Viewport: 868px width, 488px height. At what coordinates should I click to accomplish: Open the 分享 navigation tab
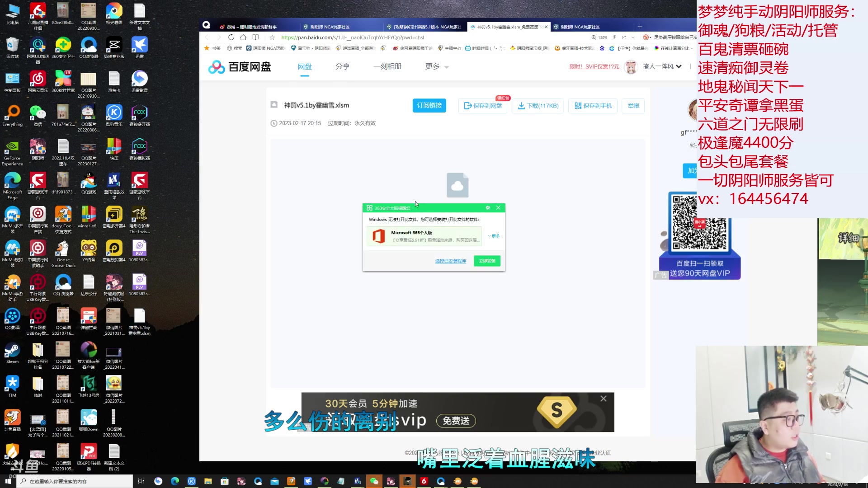pos(342,66)
